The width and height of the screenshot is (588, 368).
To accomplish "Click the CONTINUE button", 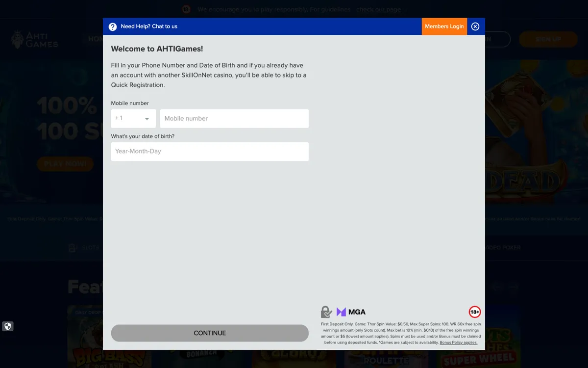I will 210,333.
